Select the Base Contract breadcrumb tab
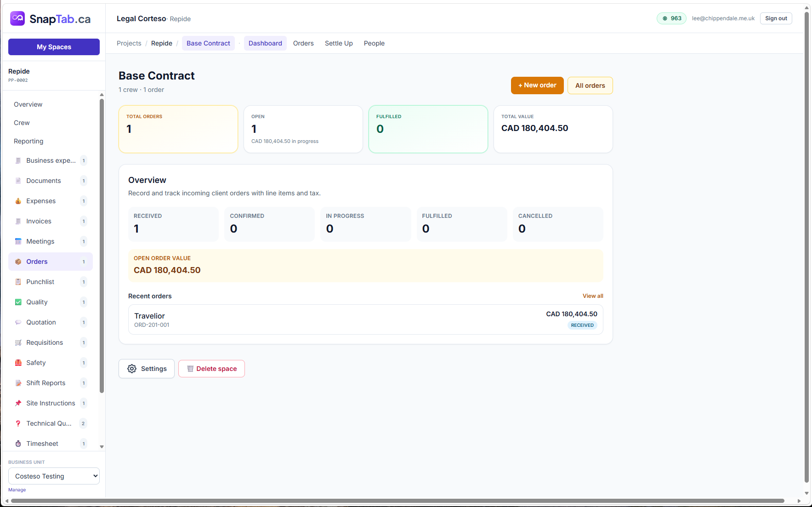812x507 pixels. point(208,43)
